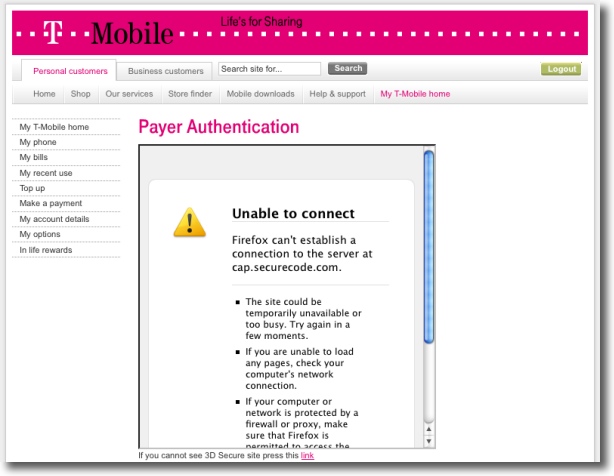Open the Shop navigation item
Screen dimensions: 614x476
80,94
